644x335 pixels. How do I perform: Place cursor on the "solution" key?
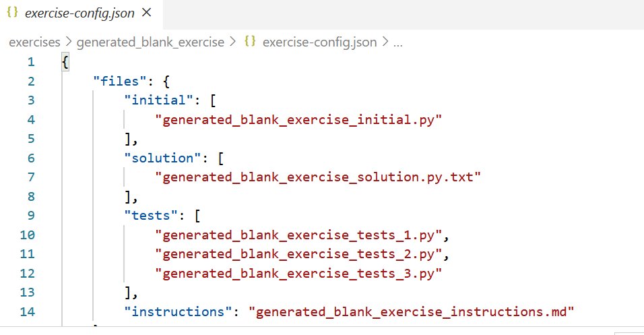click(x=159, y=158)
